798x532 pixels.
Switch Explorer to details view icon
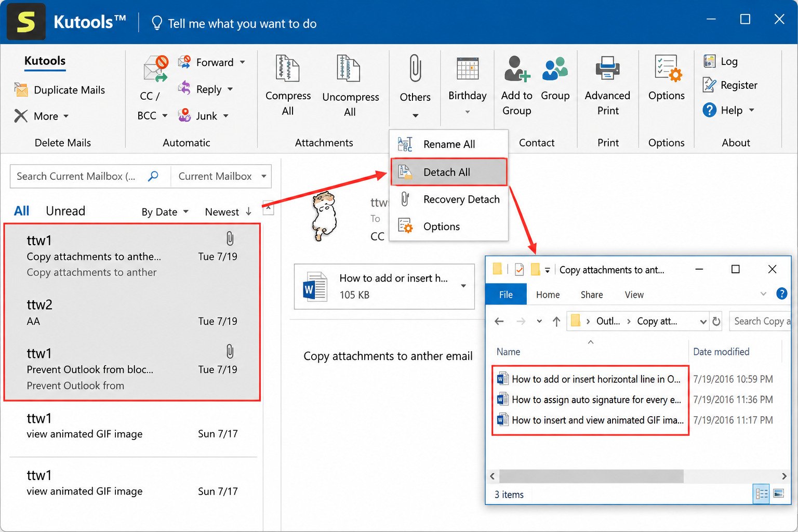click(761, 494)
